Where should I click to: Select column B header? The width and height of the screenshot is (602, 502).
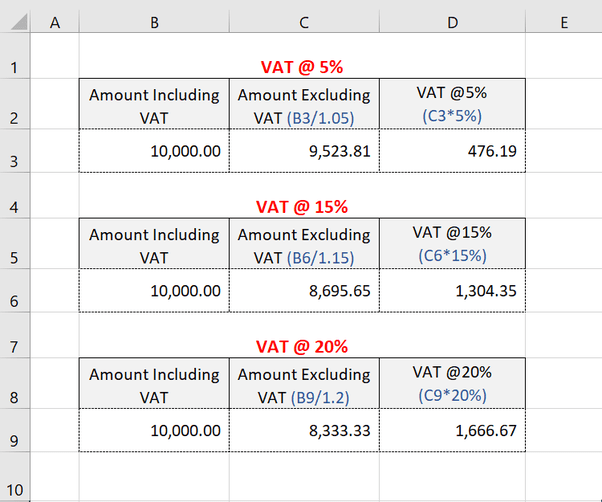[154, 22]
